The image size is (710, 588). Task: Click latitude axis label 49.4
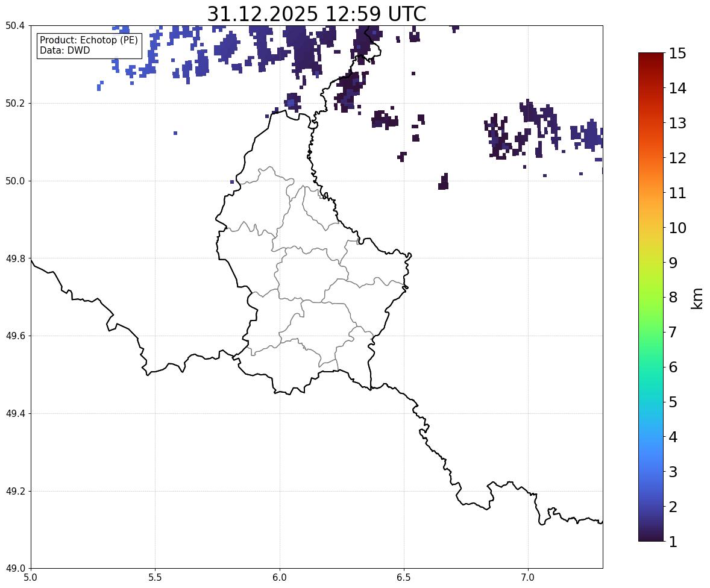pos(15,413)
